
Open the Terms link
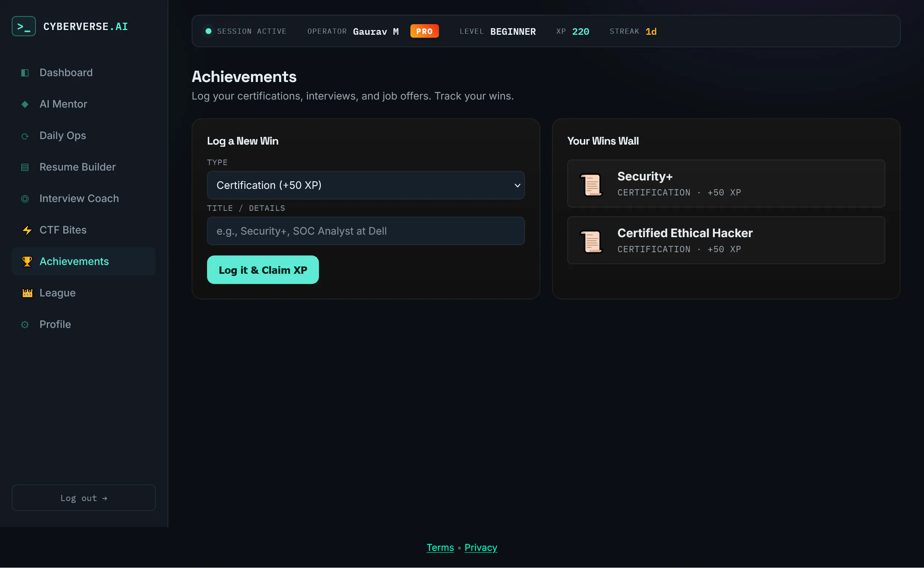(440, 548)
